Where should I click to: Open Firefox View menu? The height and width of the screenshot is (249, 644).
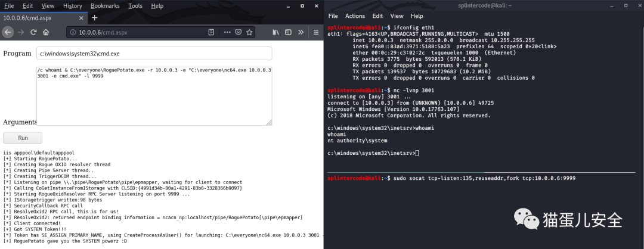[x=48, y=6]
